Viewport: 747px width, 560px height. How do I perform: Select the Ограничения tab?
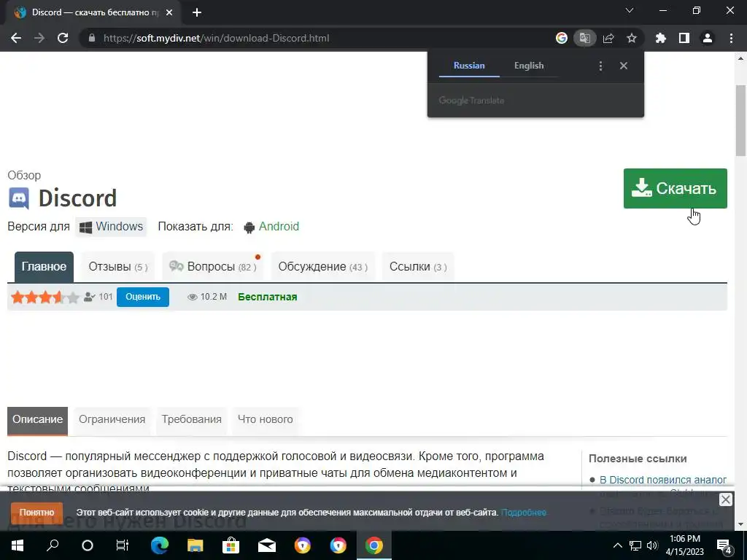[x=112, y=419]
